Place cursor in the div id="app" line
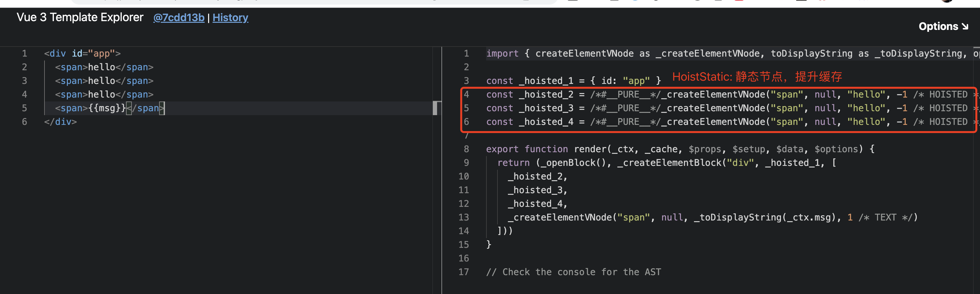The image size is (980, 294). coord(82,53)
